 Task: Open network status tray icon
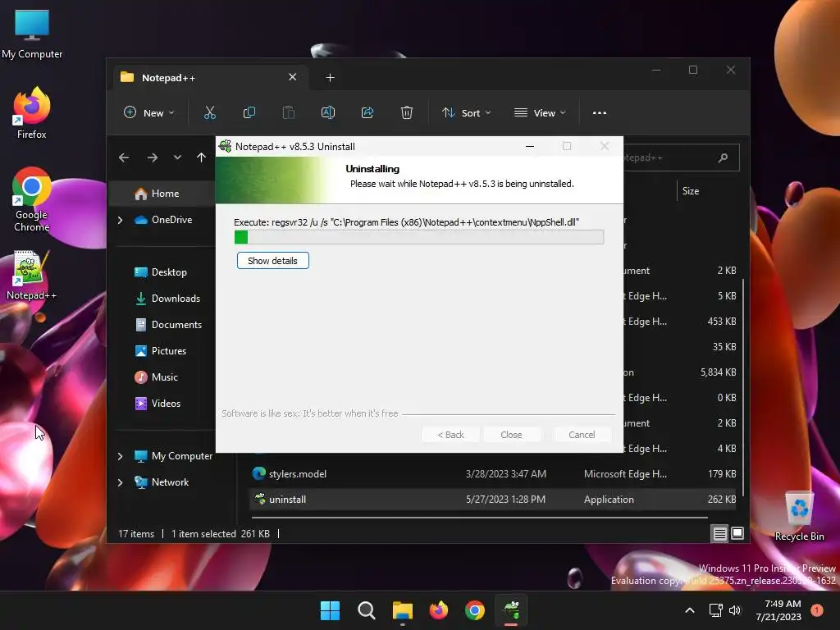click(715, 610)
